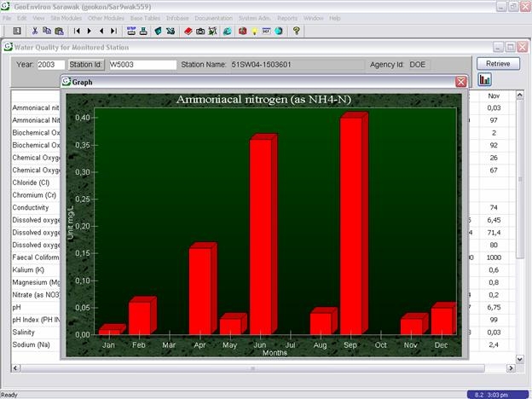Screen dimensions: 532x399
Task: Click the camera icon in toolbar
Action: pyautogui.click(x=200, y=31)
